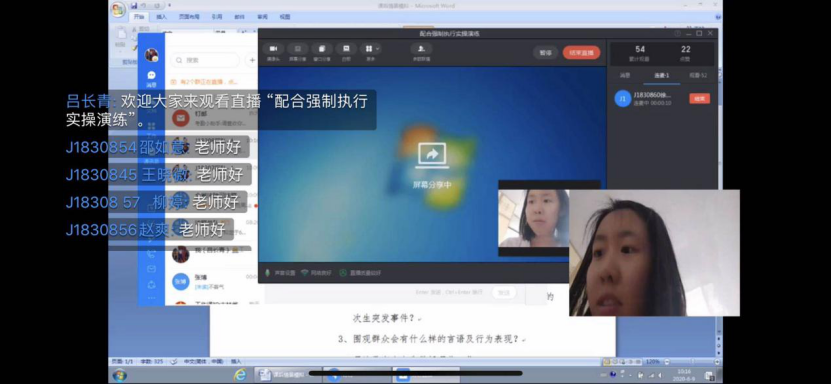Click the Office button in Word
Image resolution: width=831 pixels, height=384 pixels.
(x=119, y=9)
